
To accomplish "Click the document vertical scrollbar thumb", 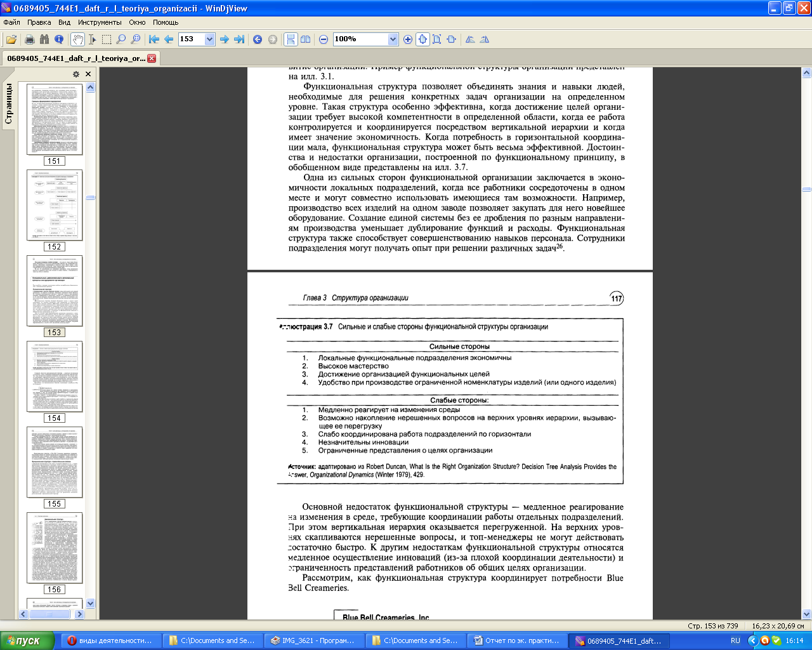I will coord(806,189).
